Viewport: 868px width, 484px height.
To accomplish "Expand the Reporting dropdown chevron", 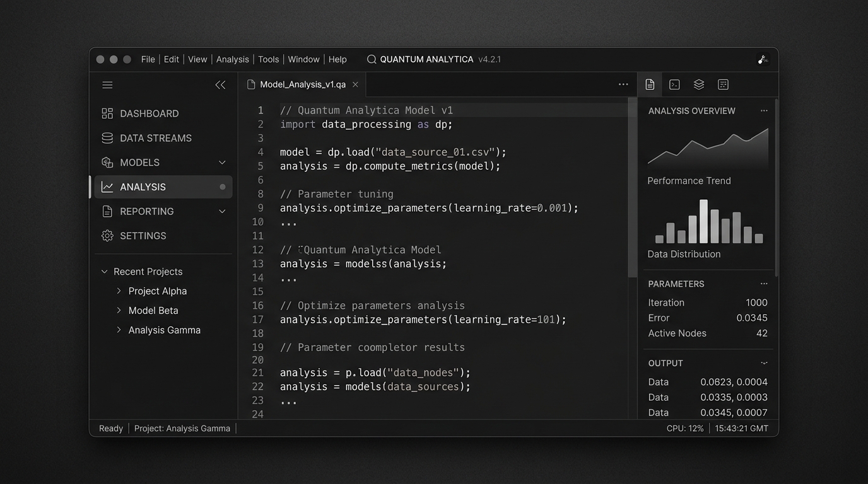I will pos(222,212).
